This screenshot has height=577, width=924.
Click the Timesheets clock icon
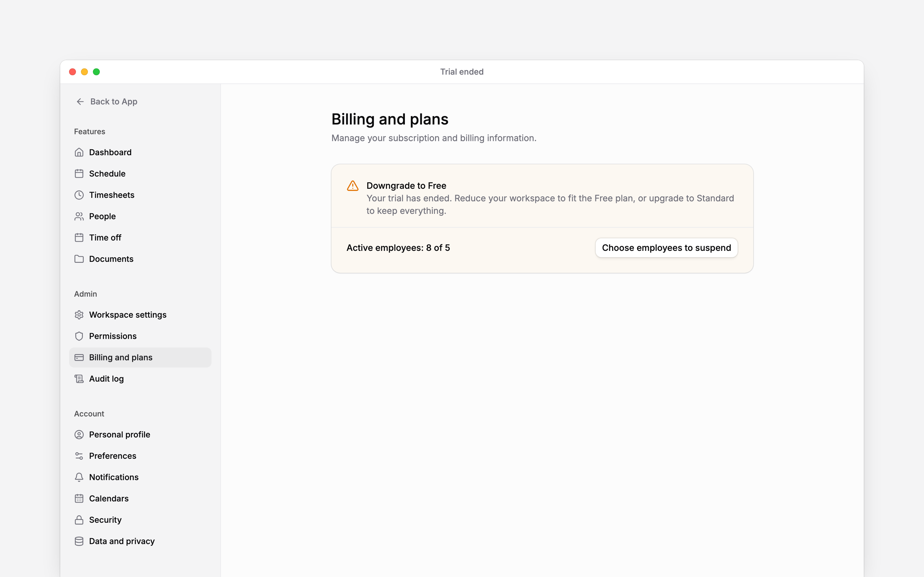79,195
